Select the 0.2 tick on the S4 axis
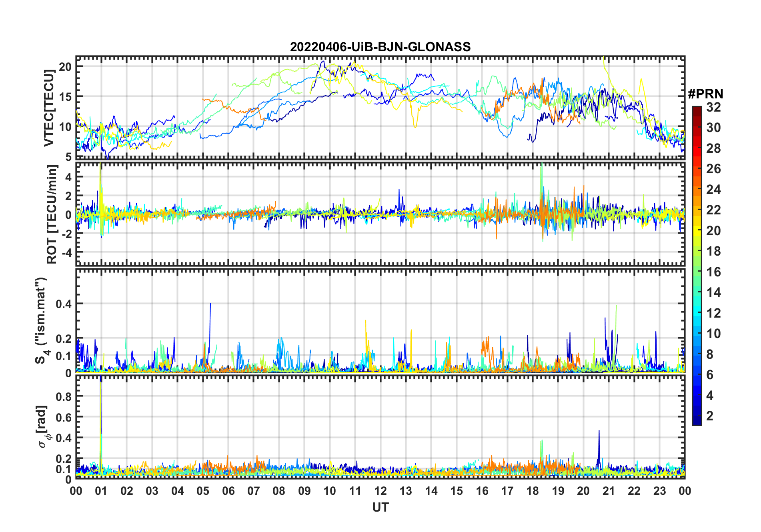The image size is (761, 532). [64, 339]
